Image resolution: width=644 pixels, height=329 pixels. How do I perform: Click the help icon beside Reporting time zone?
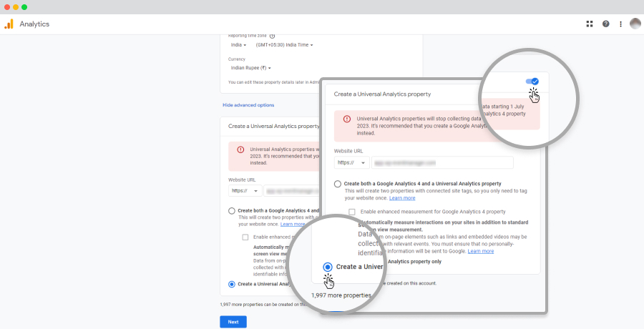tap(272, 36)
